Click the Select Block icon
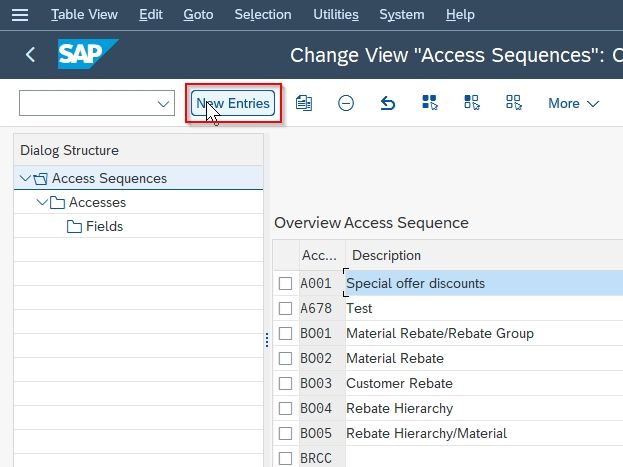Screen dimensions: 623x467 click(472, 103)
